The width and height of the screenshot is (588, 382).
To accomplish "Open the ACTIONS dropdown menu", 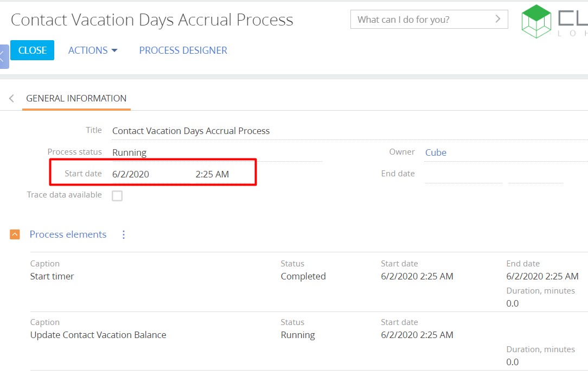I will tap(93, 50).
